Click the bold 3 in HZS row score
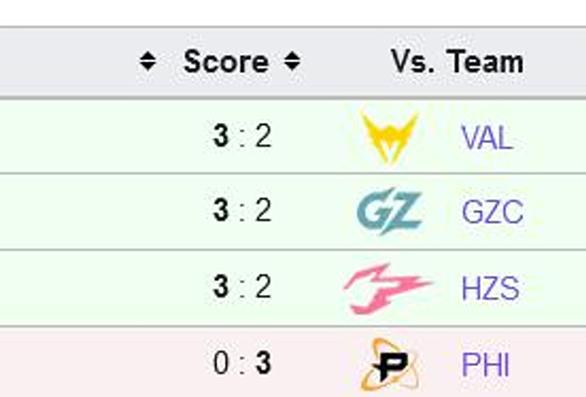This screenshot has width=586, height=397. 221,287
